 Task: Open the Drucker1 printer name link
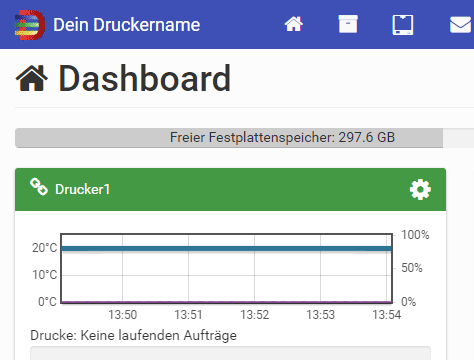[82, 189]
